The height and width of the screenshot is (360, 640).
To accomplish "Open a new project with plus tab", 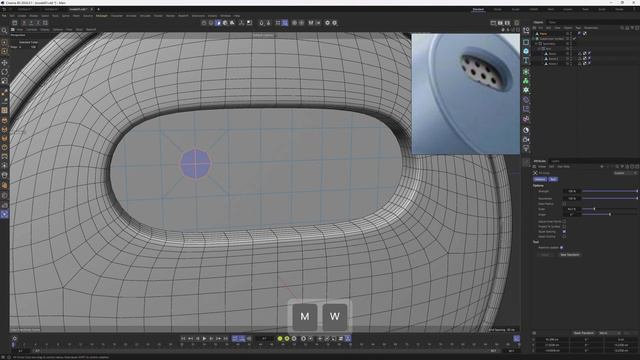I will (x=98, y=9).
